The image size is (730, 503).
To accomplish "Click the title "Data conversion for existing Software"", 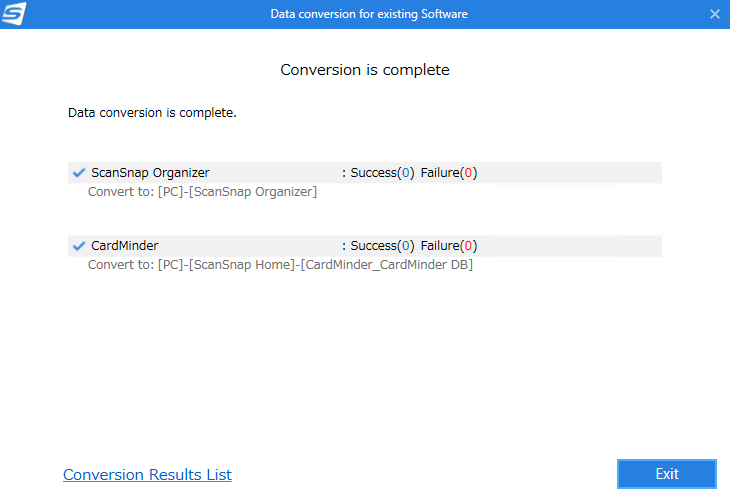I will pyautogui.click(x=368, y=14).
